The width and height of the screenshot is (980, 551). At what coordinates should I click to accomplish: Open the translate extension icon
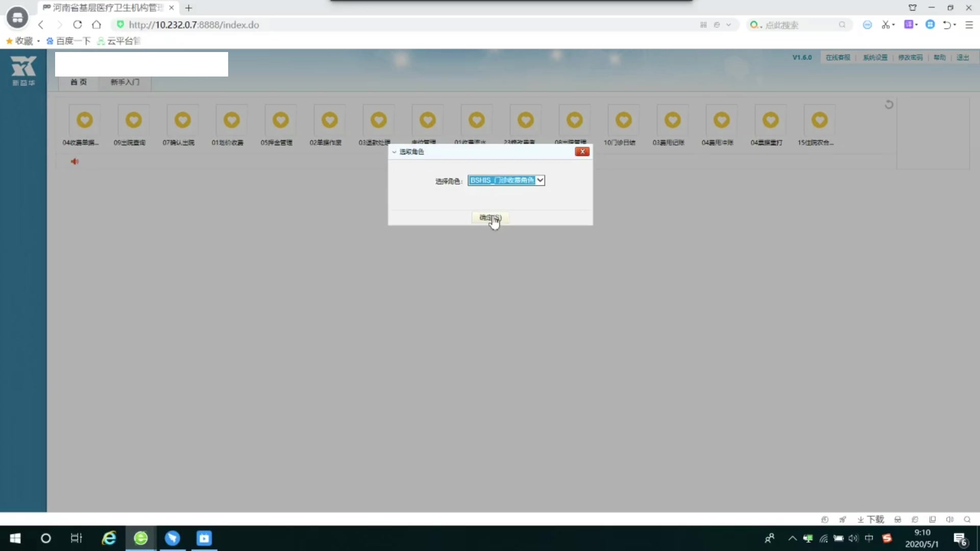(x=909, y=24)
